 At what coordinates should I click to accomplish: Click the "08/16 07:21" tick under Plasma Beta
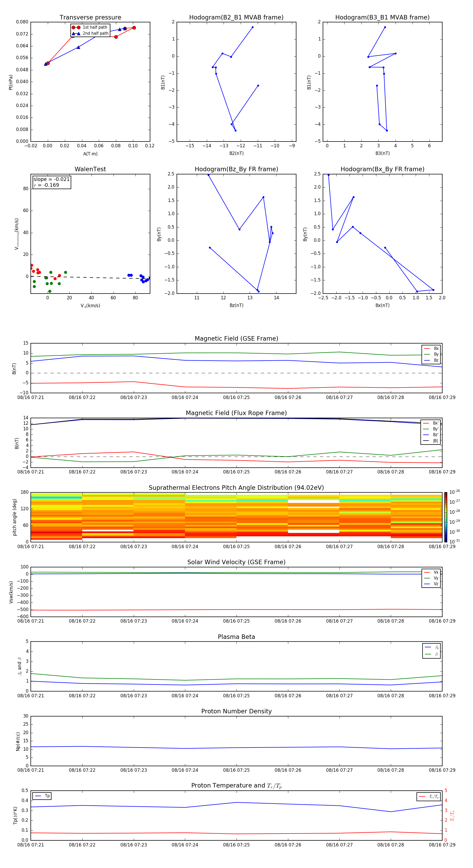coord(31,695)
